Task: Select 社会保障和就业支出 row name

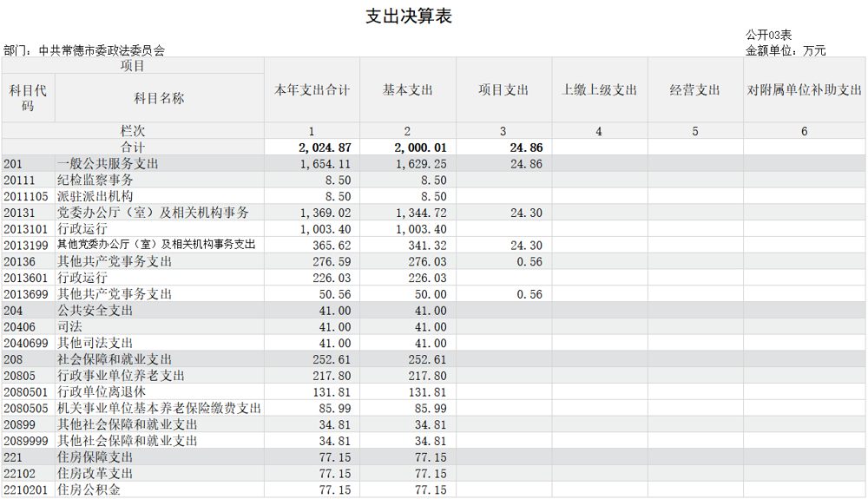Action: (x=115, y=359)
